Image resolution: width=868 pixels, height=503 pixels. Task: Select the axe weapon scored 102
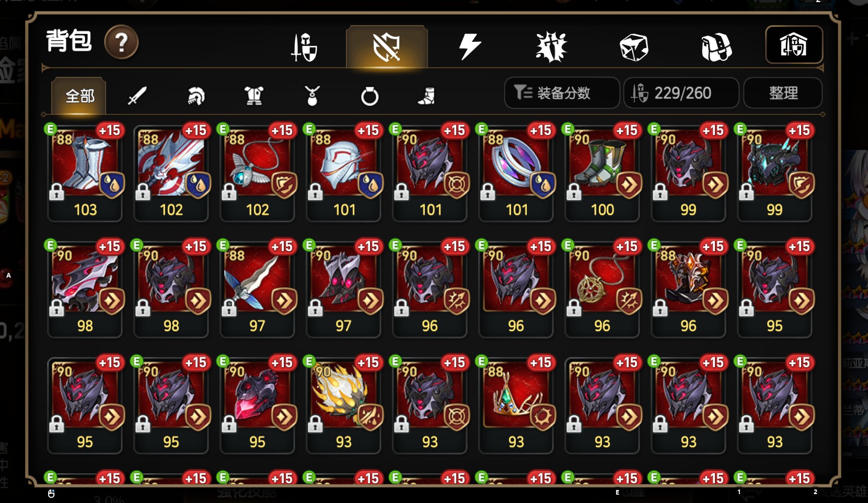click(171, 173)
